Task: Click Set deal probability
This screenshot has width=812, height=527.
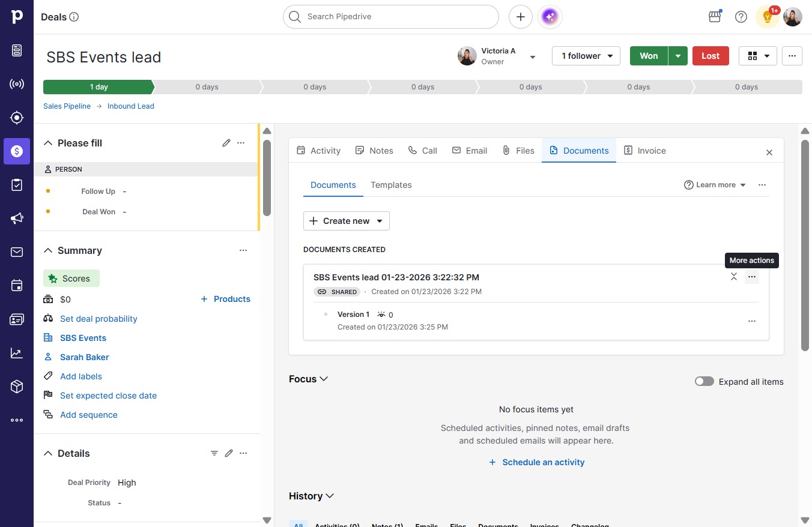Action: [98, 319]
